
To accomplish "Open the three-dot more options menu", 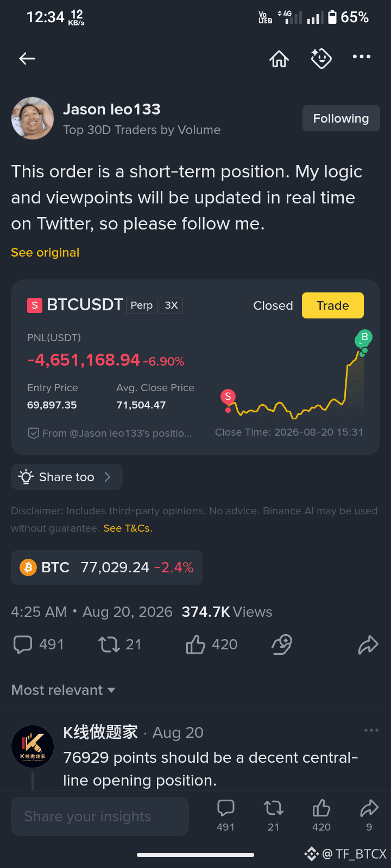I will coord(362,56).
